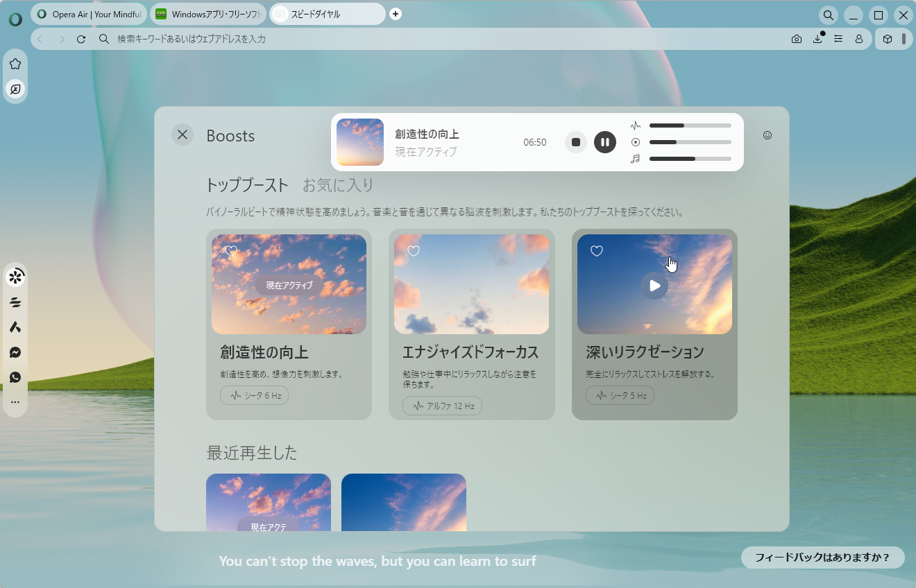The width and height of the screenshot is (916, 588).
Task: Open first thumbnail under 最近再生した
Action: click(x=269, y=503)
